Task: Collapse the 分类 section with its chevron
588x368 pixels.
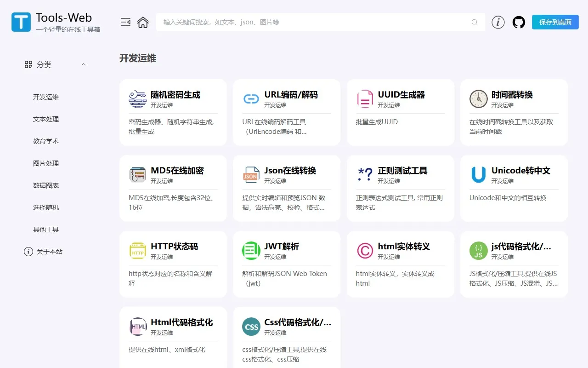Action: [x=84, y=64]
